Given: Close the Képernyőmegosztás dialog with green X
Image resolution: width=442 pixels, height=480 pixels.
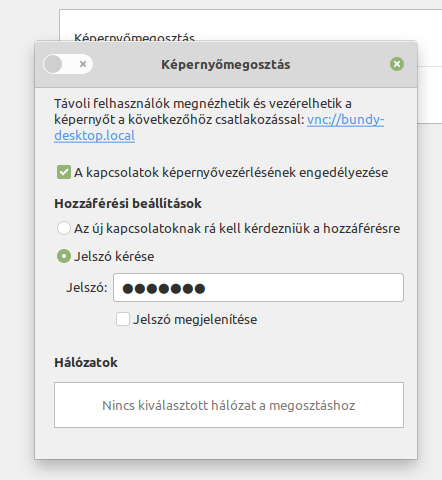Looking at the screenshot, I should click(397, 64).
